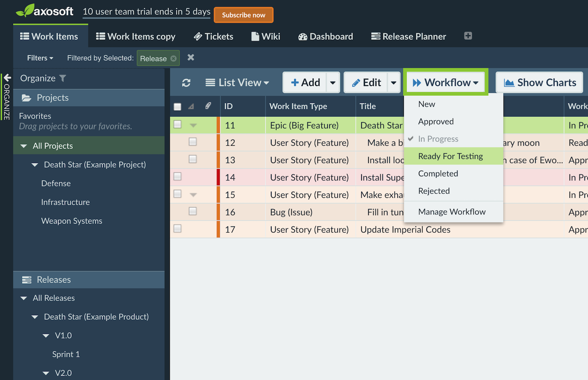The height and width of the screenshot is (380, 588).
Task: Open the Tickets section
Action: [214, 36]
